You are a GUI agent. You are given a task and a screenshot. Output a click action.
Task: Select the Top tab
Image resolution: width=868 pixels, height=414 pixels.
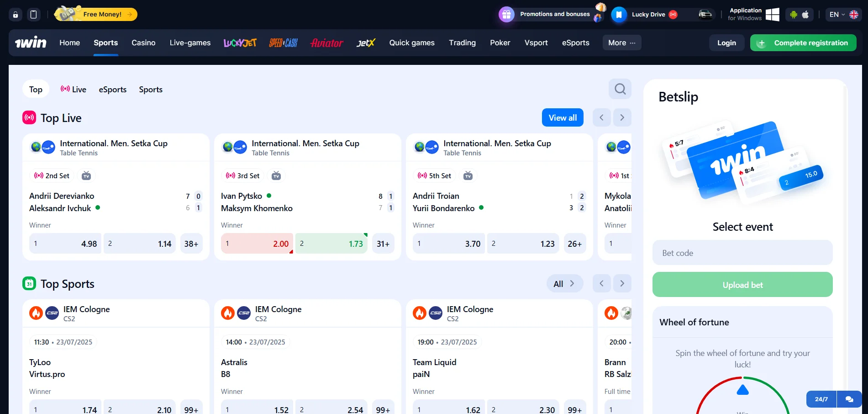coord(36,89)
